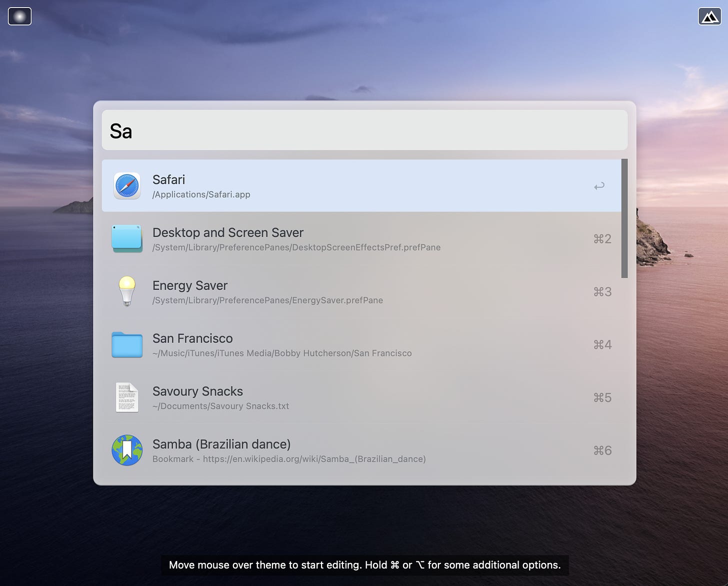Click the DesktopScreenEffectsPref.prefPane path text
This screenshot has height=586, width=728.
296,247
